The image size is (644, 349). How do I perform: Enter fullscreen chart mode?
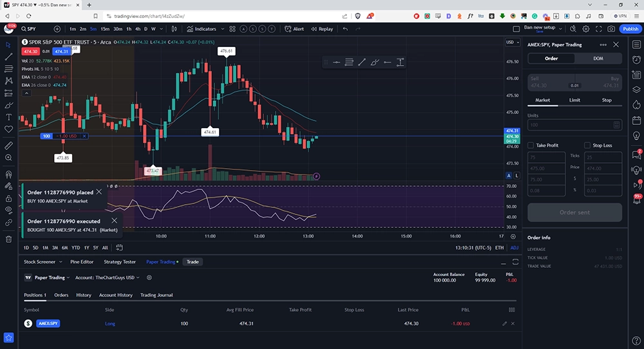599,29
